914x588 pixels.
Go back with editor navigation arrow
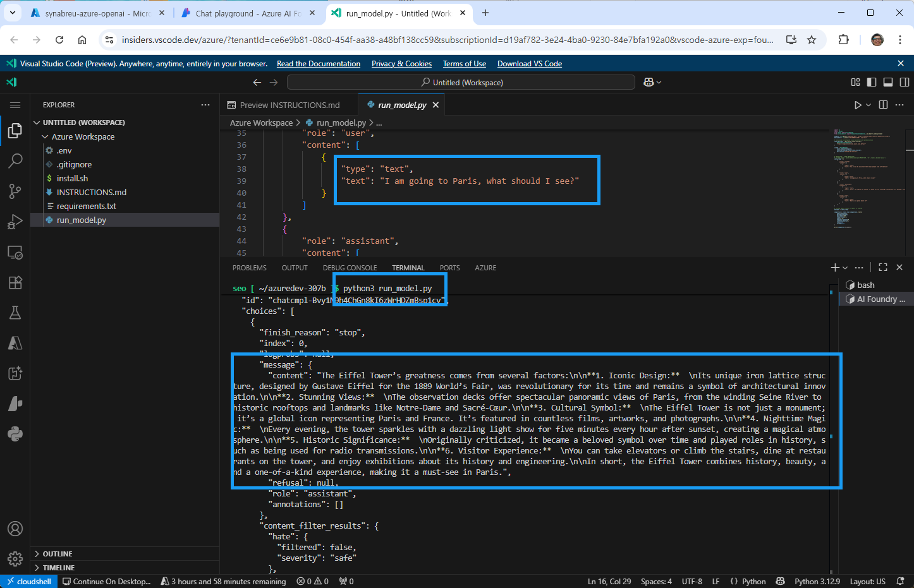click(x=257, y=82)
